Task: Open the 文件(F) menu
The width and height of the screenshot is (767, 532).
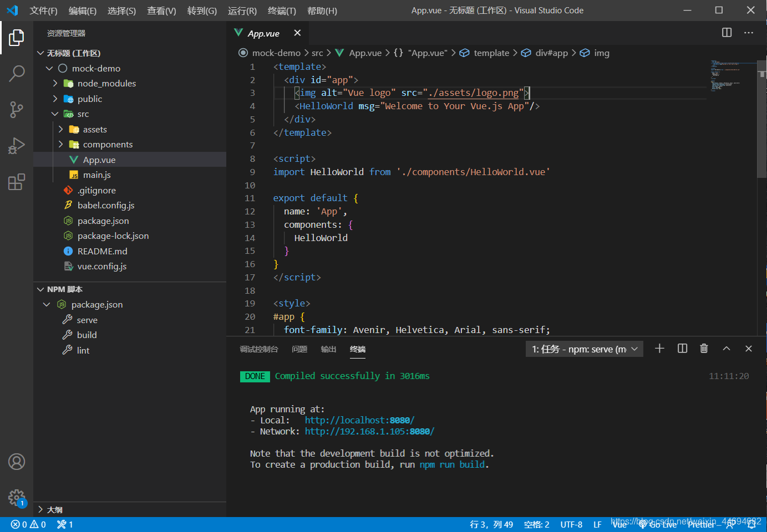Action: [x=43, y=11]
